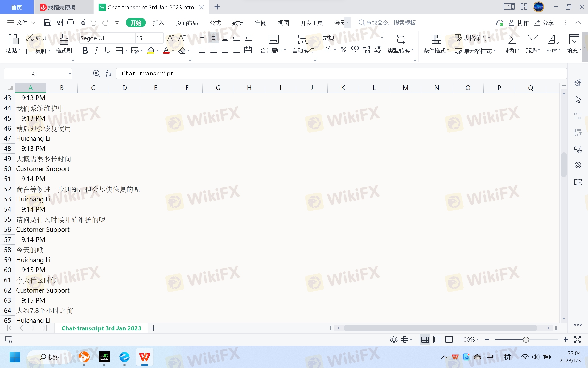The height and width of the screenshot is (368, 588).
Task: Open the rocket icon in right sidebar
Action: pyautogui.click(x=578, y=83)
